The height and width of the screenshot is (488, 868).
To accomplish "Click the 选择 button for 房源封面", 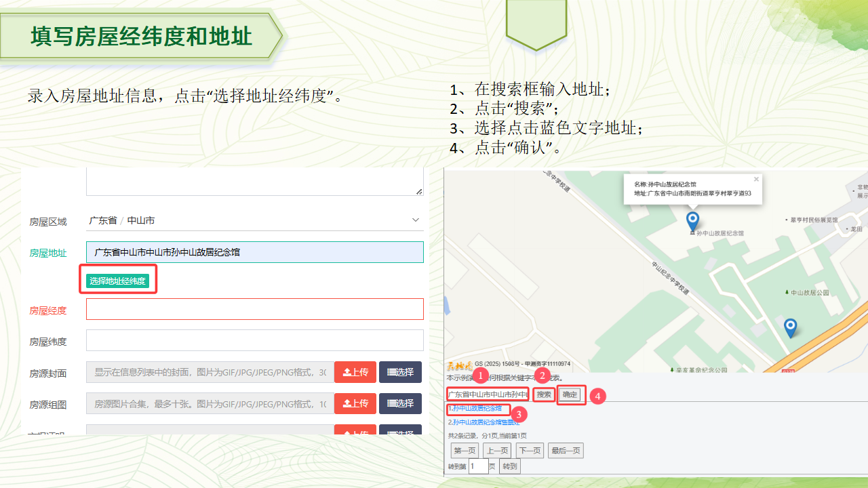I will tap(400, 372).
